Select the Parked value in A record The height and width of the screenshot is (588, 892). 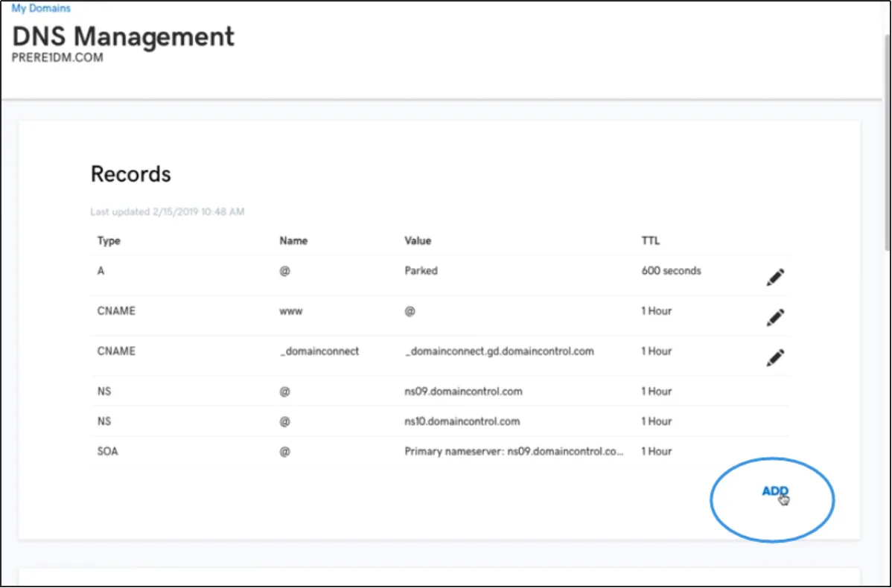point(421,271)
